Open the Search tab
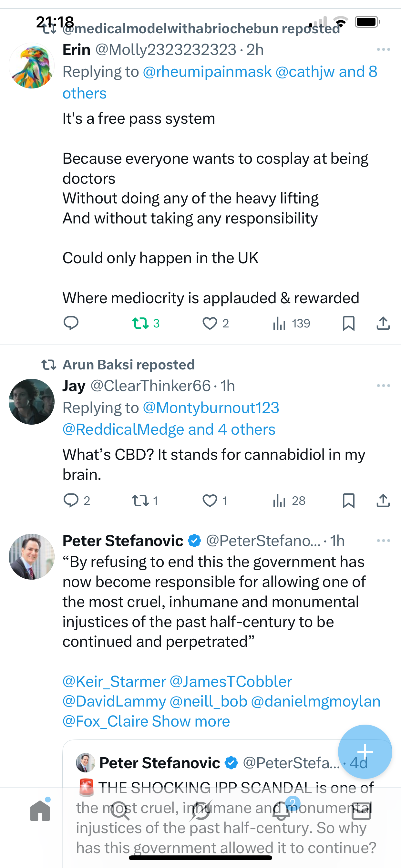This screenshot has width=401, height=868. click(x=120, y=811)
